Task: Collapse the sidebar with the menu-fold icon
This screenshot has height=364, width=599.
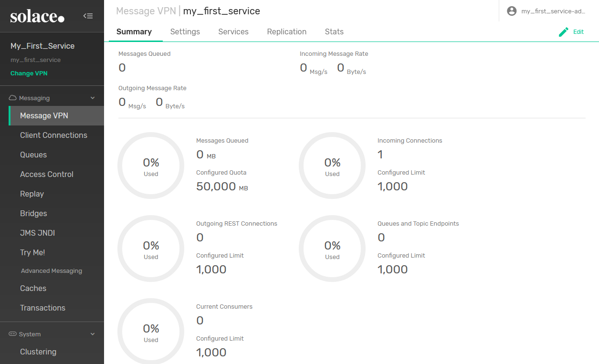Action: point(88,16)
